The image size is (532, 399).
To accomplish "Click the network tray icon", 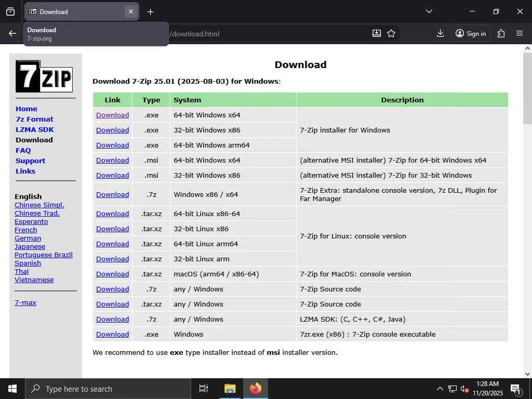I will pos(453,389).
